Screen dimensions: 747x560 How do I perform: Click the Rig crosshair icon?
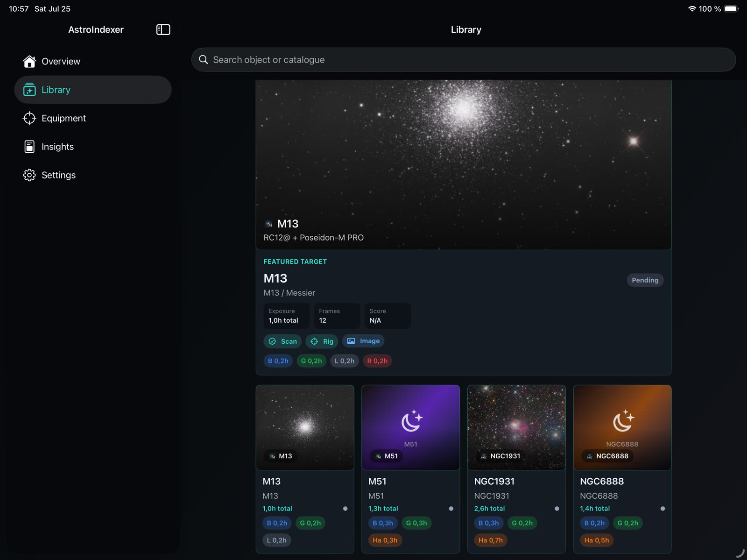click(314, 341)
